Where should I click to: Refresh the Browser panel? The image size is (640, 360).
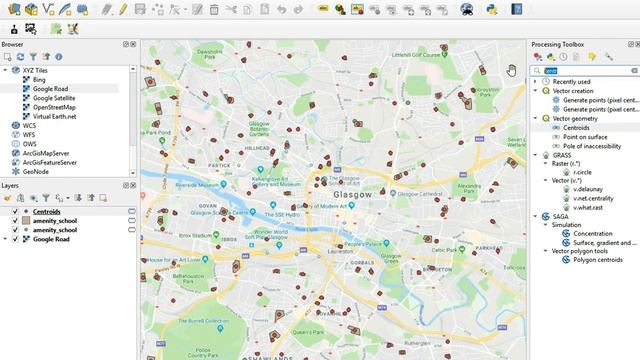pyautogui.click(x=20, y=57)
